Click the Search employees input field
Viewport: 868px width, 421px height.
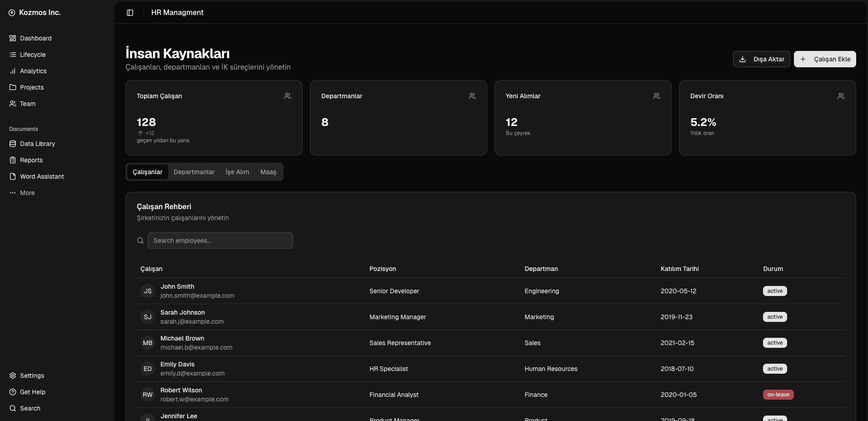pos(220,241)
